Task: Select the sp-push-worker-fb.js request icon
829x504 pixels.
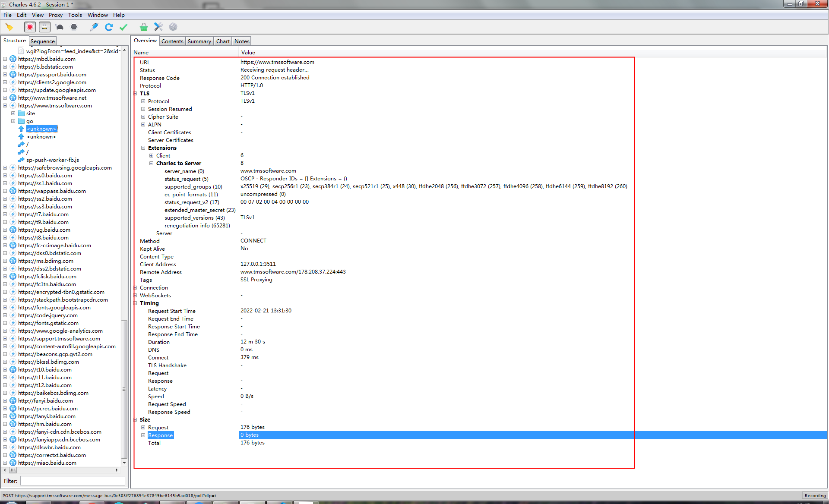Action: click(x=21, y=160)
